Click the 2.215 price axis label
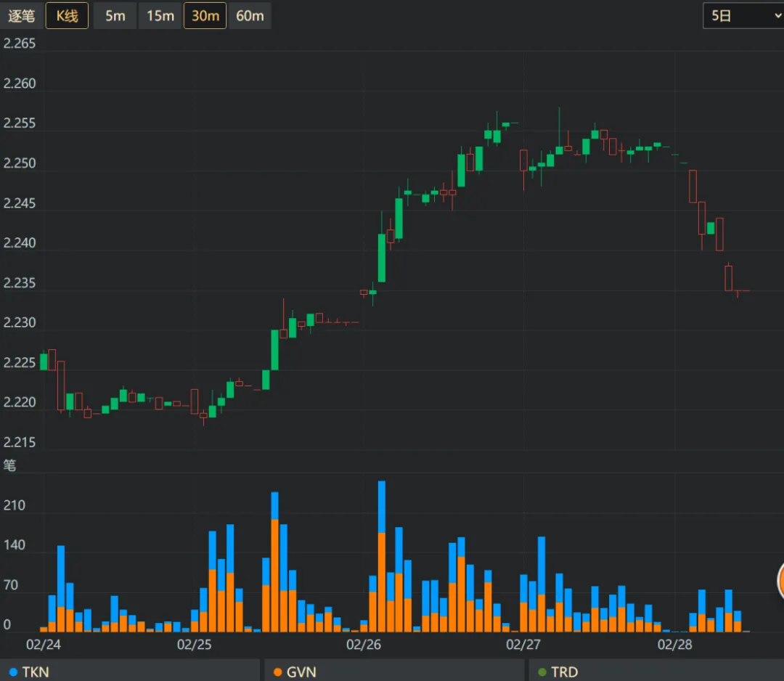Image resolution: width=784 pixels, height=681 pixels. (x=20, y=442)
